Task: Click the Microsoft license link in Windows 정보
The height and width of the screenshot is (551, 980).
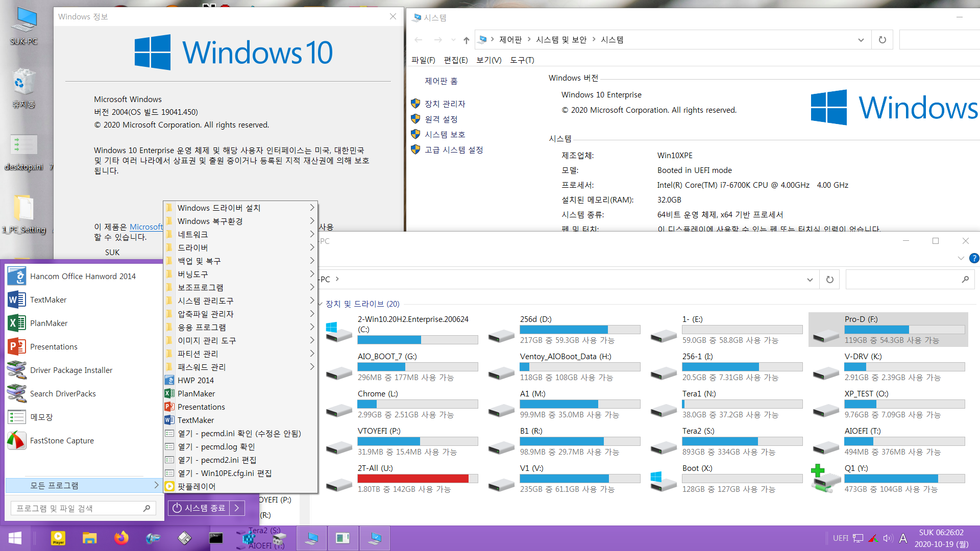Action: point(146,227)
